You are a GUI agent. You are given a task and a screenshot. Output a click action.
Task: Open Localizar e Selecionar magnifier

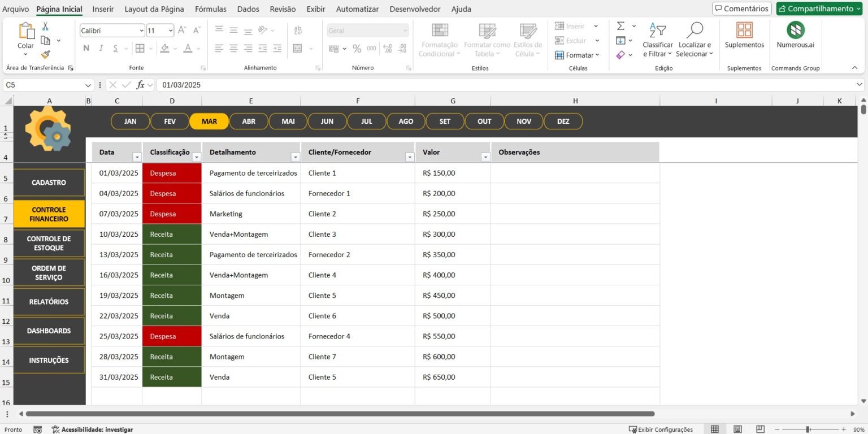pyautogui.click(x=695, y=30)
